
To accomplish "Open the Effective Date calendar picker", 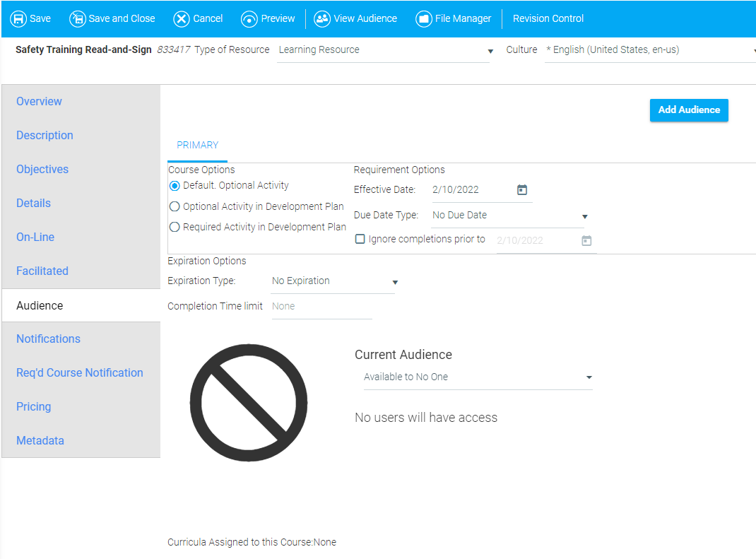I will 522,189.
